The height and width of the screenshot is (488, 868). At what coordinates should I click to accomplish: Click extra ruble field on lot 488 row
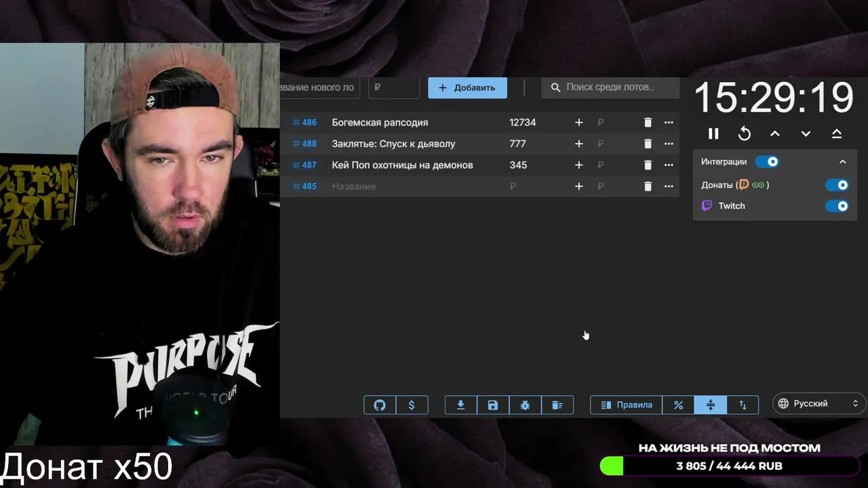pos(614,144)
